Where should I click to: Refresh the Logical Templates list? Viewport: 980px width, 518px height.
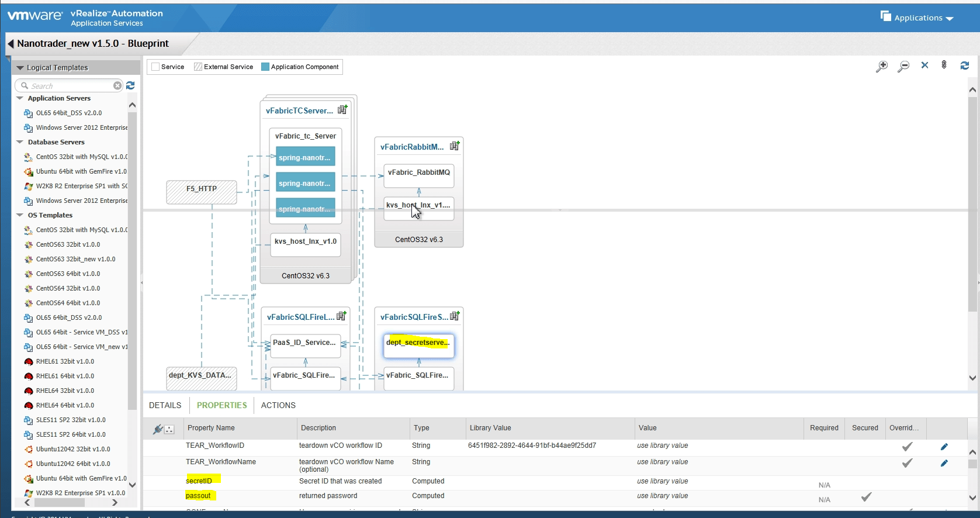pos(130,85)
